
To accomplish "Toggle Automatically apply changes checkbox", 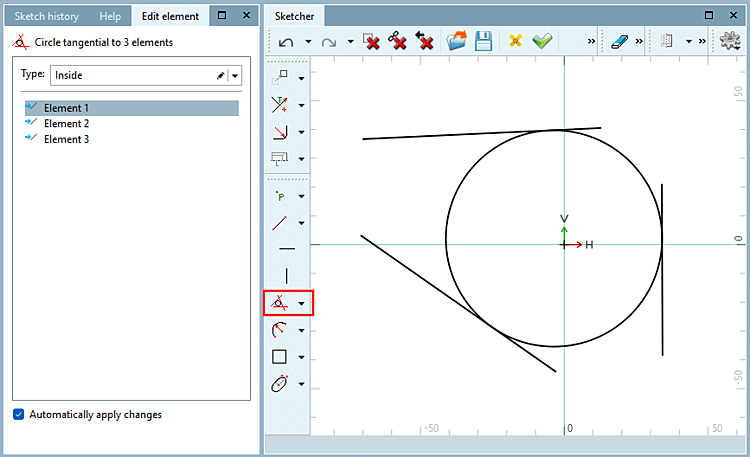I will (19, 414).
